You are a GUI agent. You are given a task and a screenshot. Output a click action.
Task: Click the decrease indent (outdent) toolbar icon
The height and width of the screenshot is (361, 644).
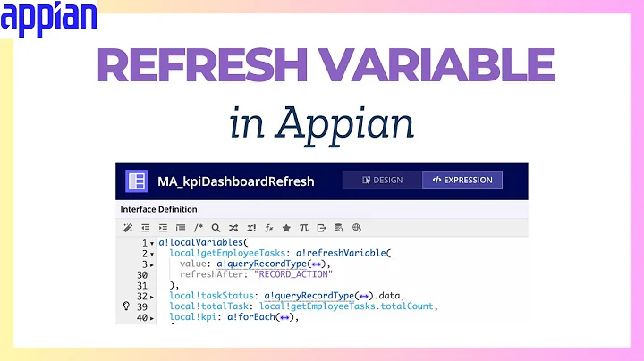click(x=146, y=228)
